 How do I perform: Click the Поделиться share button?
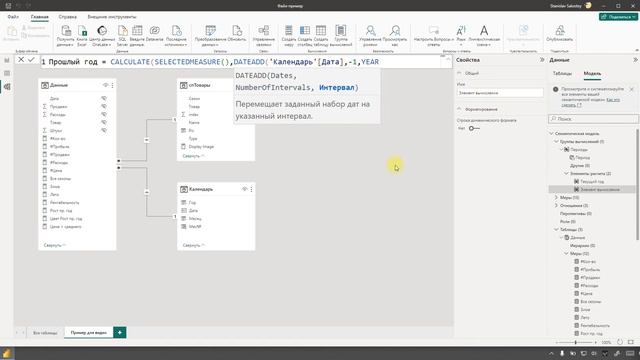(618, 17)
